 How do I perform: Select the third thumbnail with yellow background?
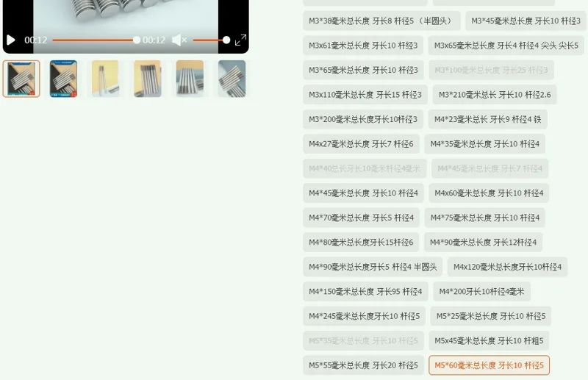[x=105, y=79]
